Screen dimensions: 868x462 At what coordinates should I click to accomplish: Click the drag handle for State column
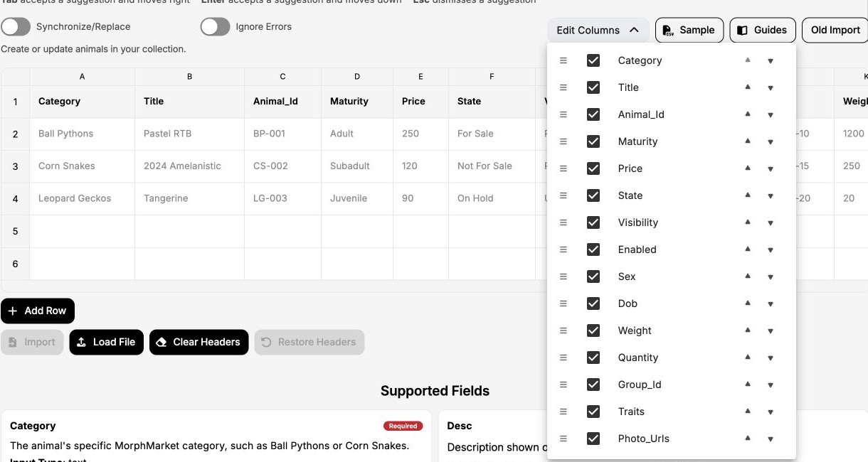click(x=563, y=195)
